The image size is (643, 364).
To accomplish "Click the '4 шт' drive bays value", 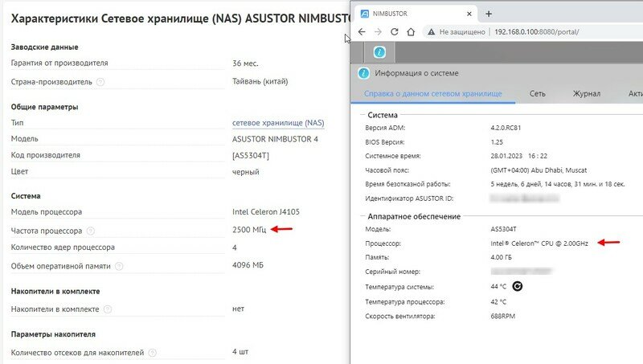I will pos(240,352).
